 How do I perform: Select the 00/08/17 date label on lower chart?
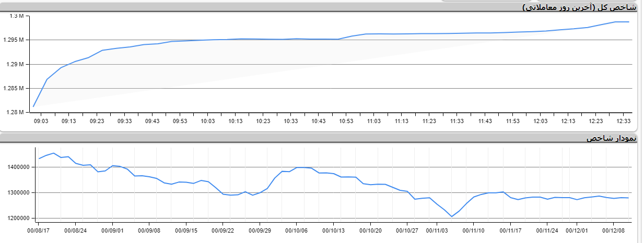[x=39, y=229]
